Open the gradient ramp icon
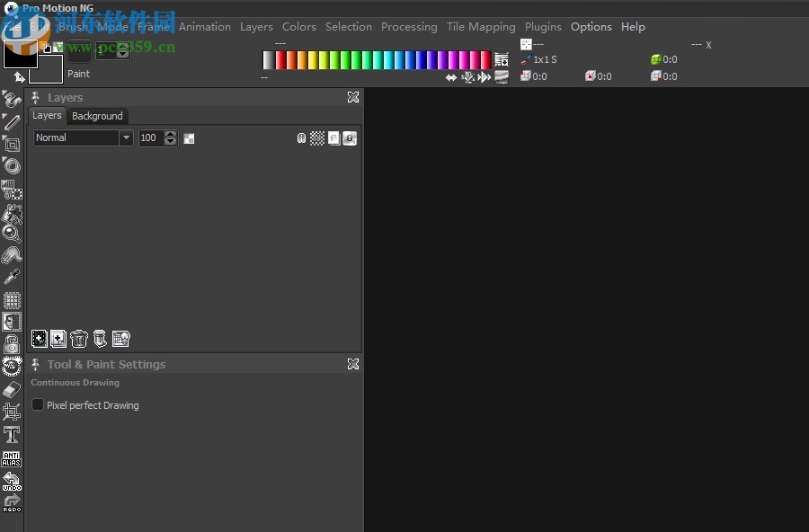 [502, 77]
